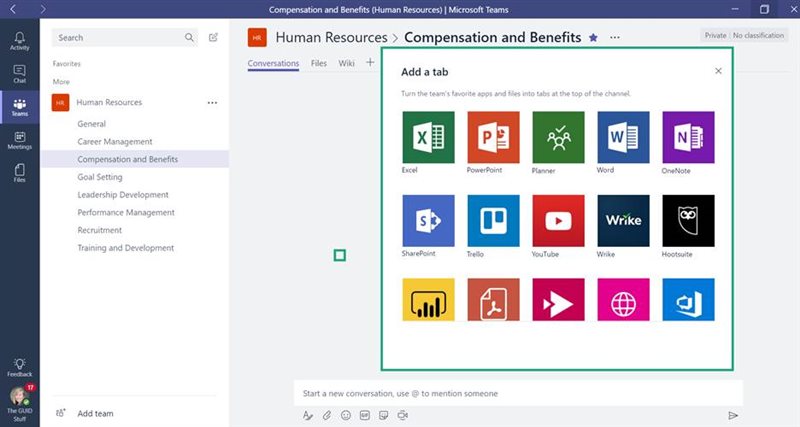Image resolution: width=800 pixels, height=427 pixels.
Task: Open the sticker picker
Action: (x=384, y=415)
